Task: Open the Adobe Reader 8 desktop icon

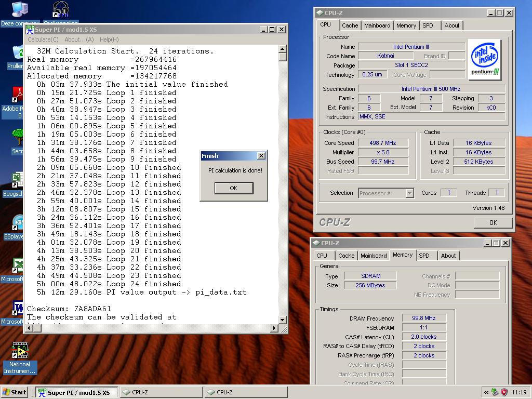Action: point(18,95)
